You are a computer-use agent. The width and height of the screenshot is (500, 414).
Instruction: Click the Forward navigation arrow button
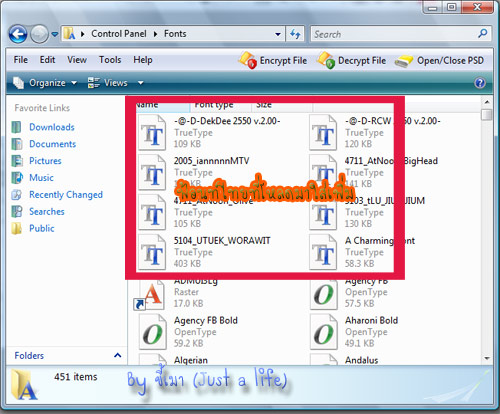[40, 34]
